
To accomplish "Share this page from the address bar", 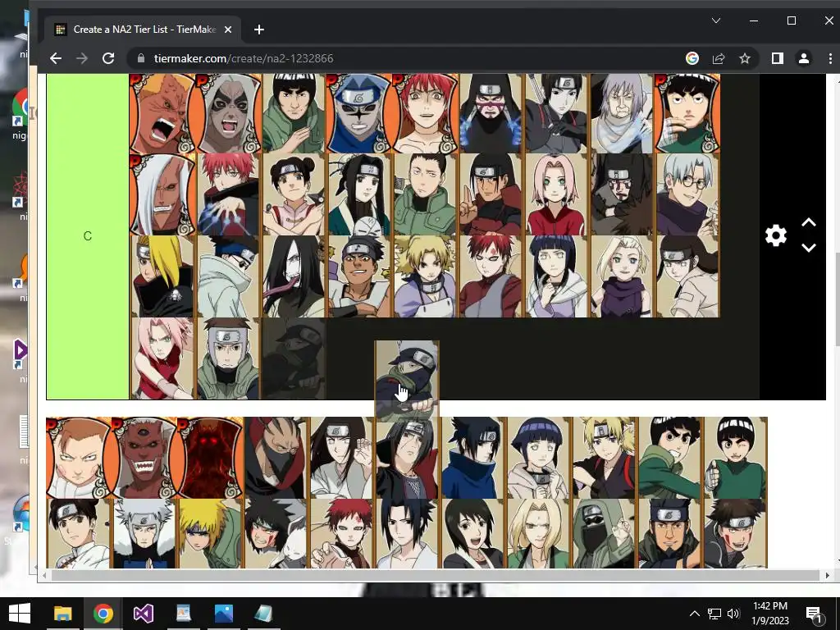I will click(x=719, y=58).
